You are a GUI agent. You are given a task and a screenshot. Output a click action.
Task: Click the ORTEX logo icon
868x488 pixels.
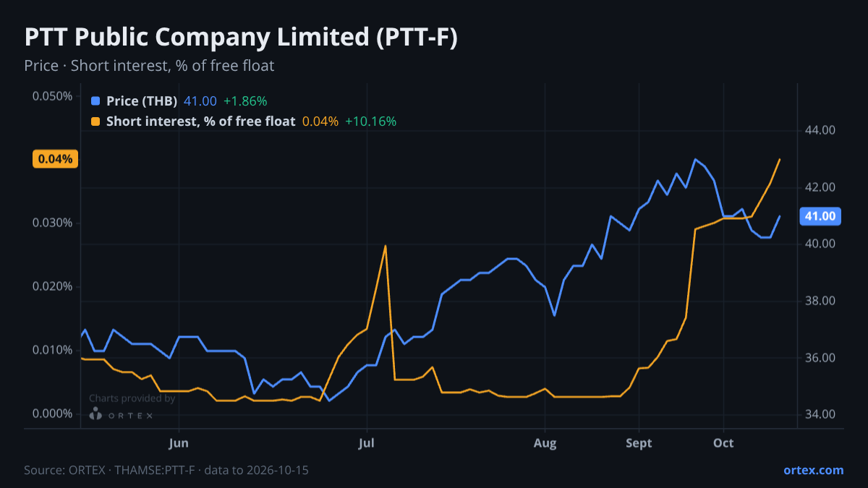coord(95,414)
